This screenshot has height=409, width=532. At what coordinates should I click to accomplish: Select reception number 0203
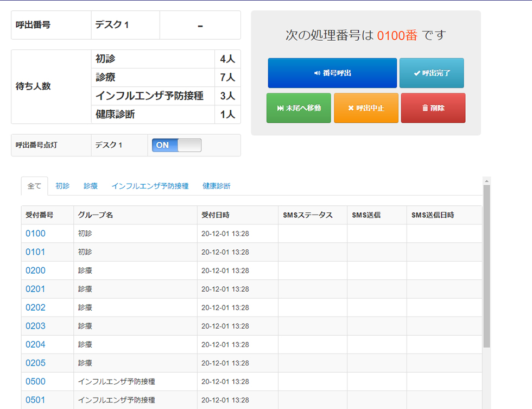(x=36, y=326)
